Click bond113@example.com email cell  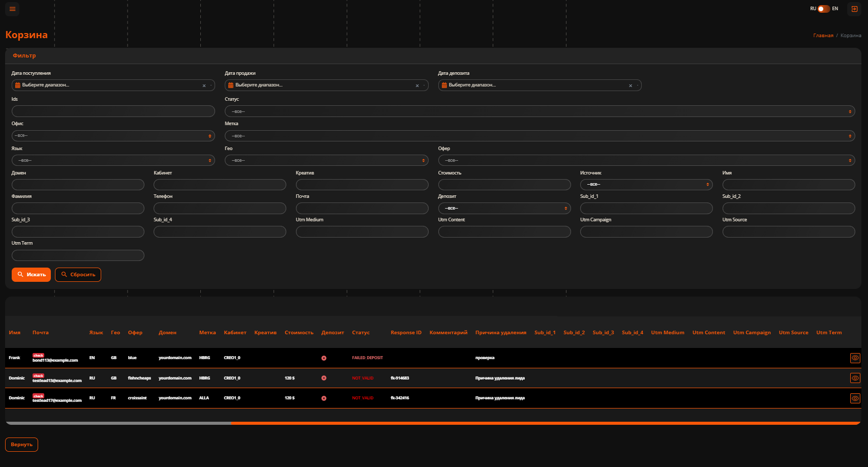click(55, 361)
